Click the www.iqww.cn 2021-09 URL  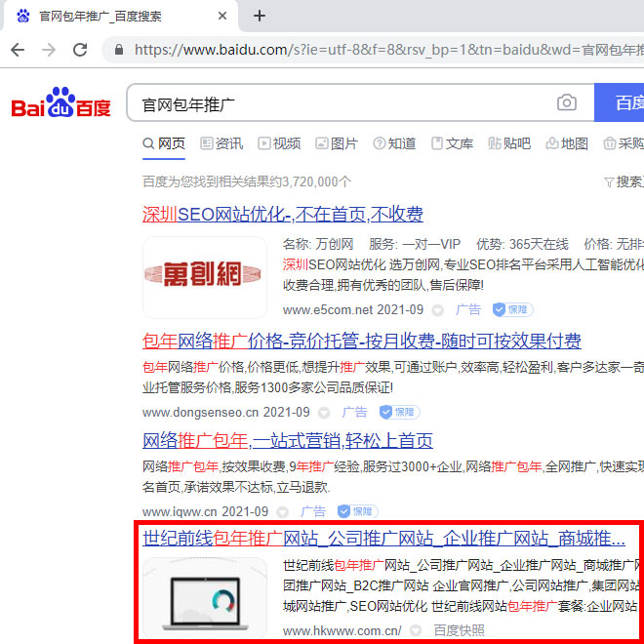(205, 511)
